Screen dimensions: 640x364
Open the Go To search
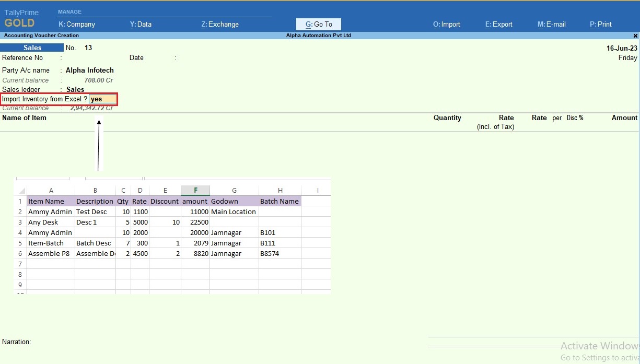point(318,24)
